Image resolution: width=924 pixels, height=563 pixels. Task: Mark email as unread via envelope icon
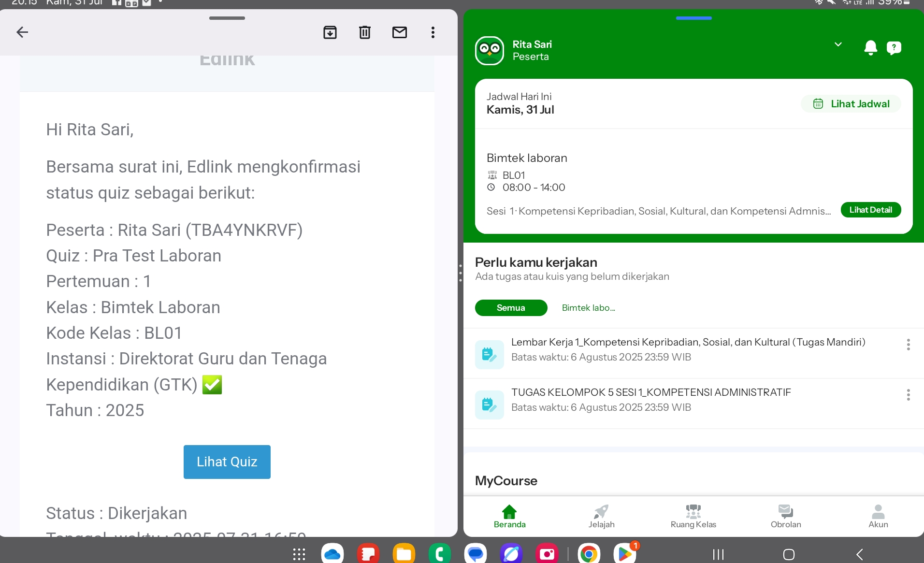[399, 32]
